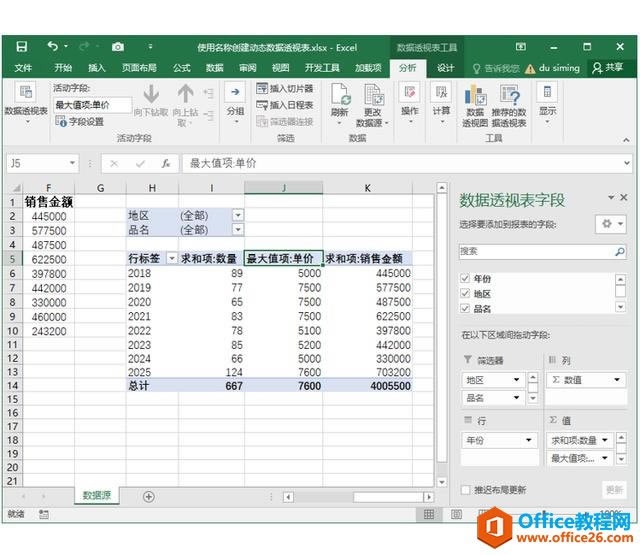640x555 pixels.
Task: Switch to the 公式 Formulas tab
Action: point(182,68)
